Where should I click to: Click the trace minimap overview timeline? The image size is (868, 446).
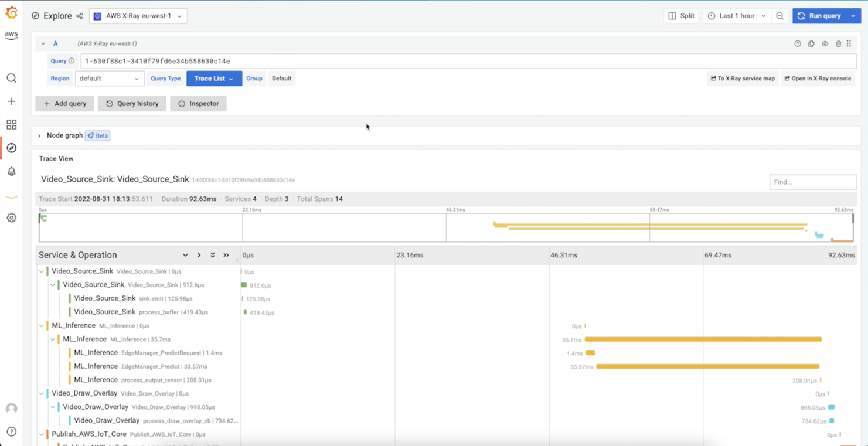point(446,227)
